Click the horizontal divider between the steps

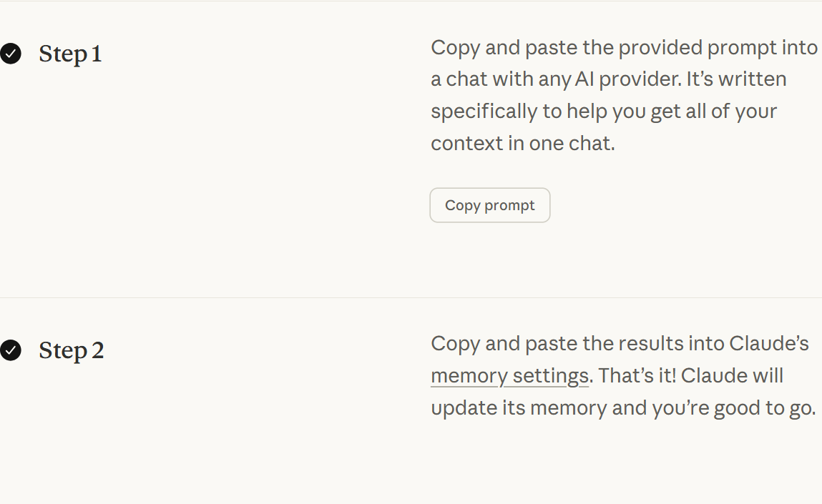pos(411,297)
